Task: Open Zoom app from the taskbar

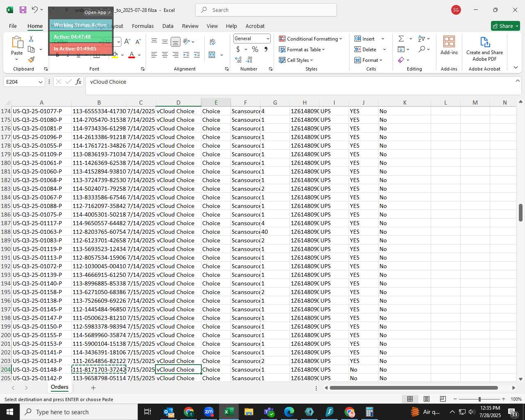Action: pos(209,412)
